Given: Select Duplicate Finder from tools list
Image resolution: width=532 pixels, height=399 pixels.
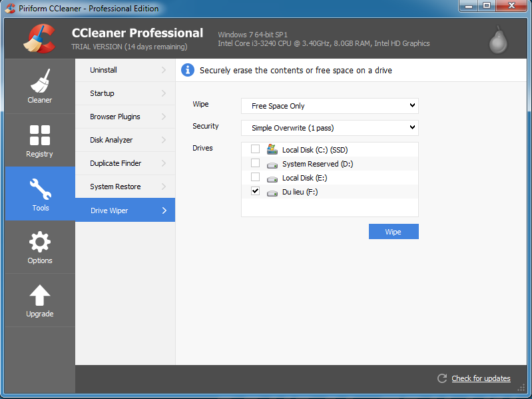Looking at the screenshot, I should [125, 163].
